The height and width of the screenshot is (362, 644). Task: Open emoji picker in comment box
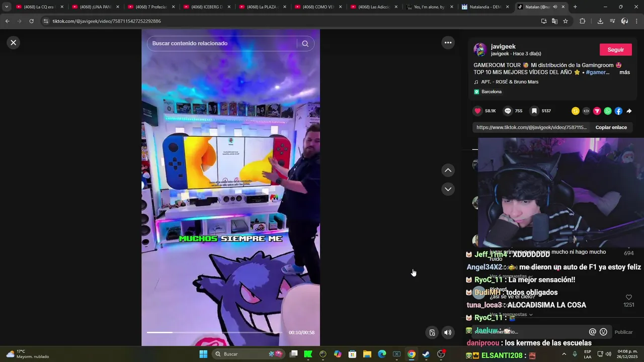click(603, 332)
